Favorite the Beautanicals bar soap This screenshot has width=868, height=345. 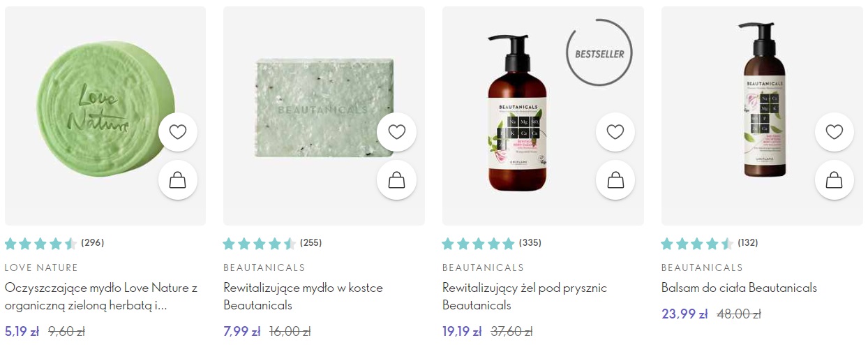tap(396, 132)
